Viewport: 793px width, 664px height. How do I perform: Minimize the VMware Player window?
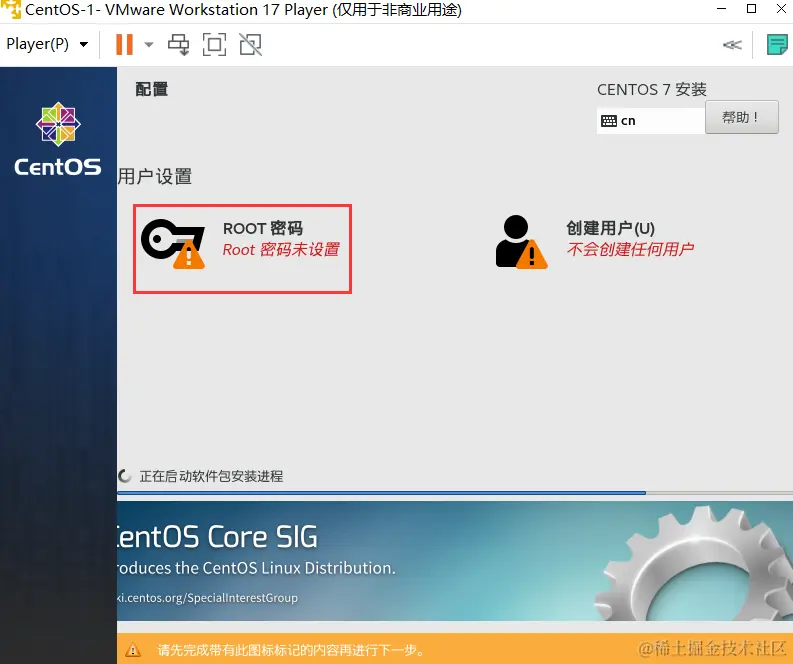(x=722, y=9)
